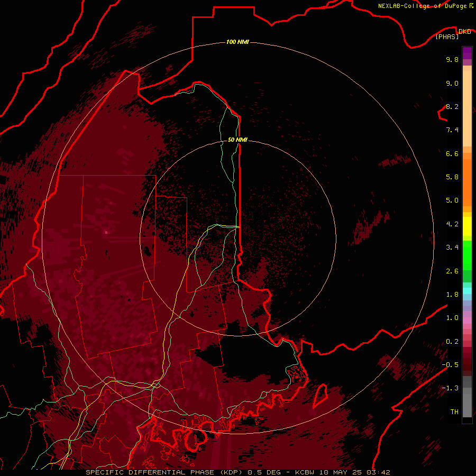The image size is (476, 476).
Task: Click the light peach segment of the color bar
Action: point(467,108)
